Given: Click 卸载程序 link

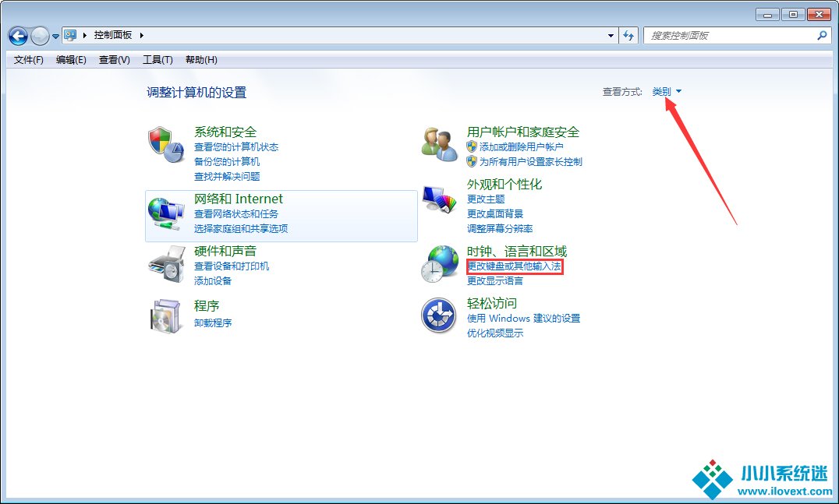Looking at the screenshot, I should 212,322.
